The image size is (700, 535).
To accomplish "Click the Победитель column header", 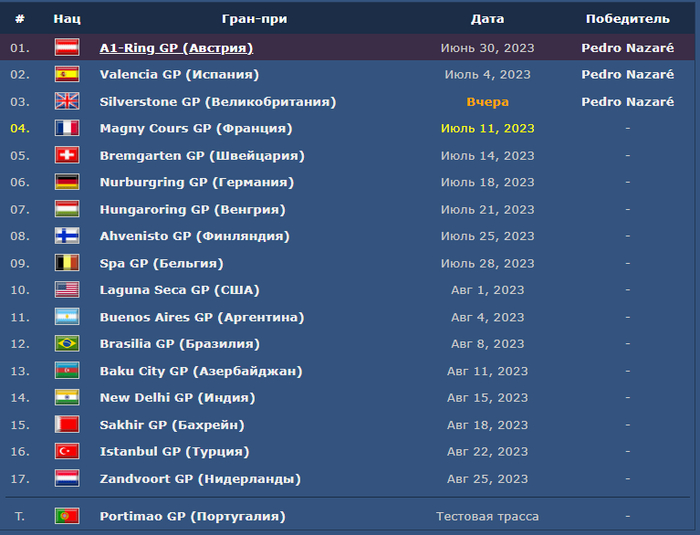I will coord(627,18).
